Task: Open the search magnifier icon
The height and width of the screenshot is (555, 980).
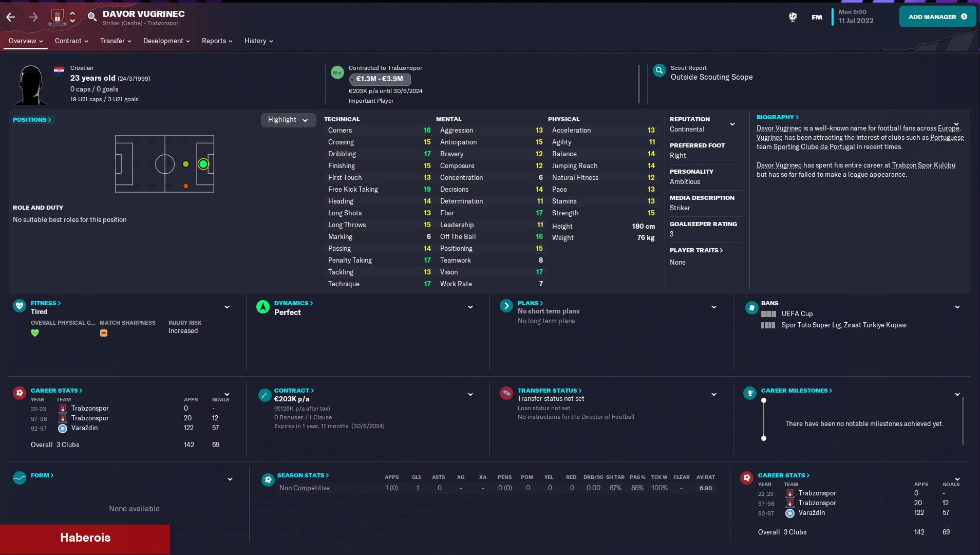Action: tap(92, 17)
